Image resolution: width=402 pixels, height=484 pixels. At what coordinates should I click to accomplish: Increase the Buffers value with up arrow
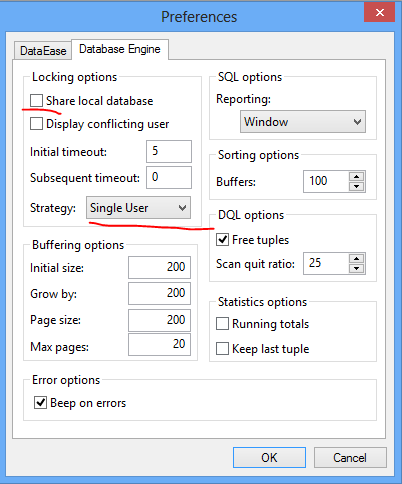pyautogui.click(x=356, y=177)
